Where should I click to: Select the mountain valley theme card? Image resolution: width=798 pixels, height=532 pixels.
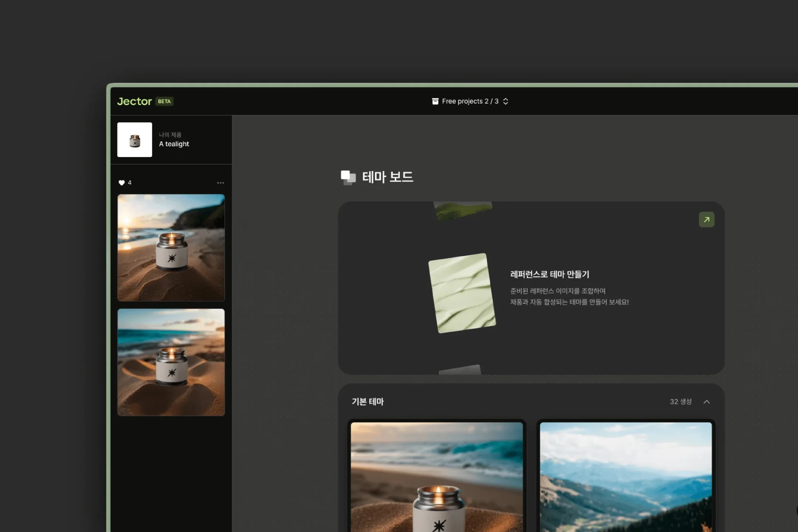pos(626,477)
